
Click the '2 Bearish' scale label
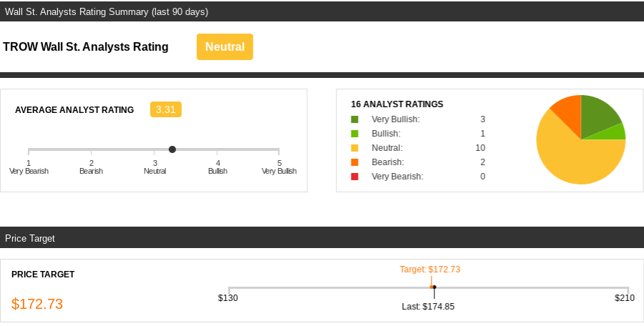point(91,167)
